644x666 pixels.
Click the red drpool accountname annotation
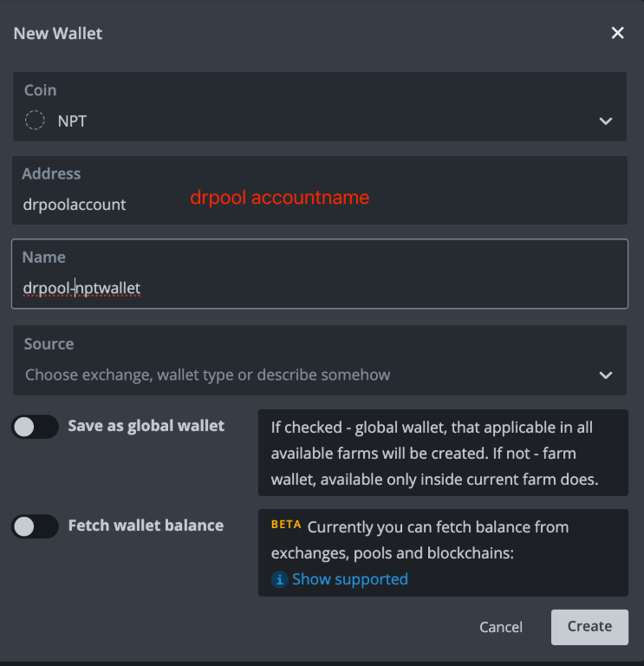(x=280, y=198)
